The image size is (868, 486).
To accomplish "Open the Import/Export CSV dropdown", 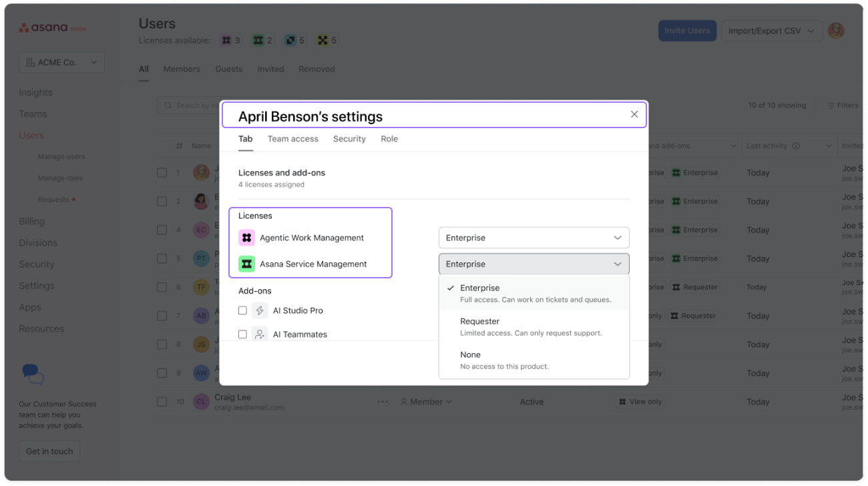I will tap(771, 31).
